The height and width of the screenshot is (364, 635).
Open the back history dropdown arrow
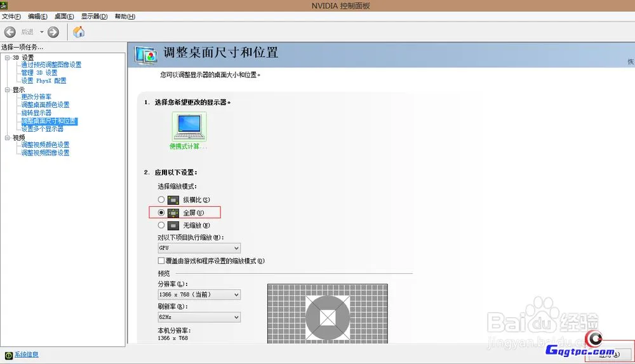[42, 32]
